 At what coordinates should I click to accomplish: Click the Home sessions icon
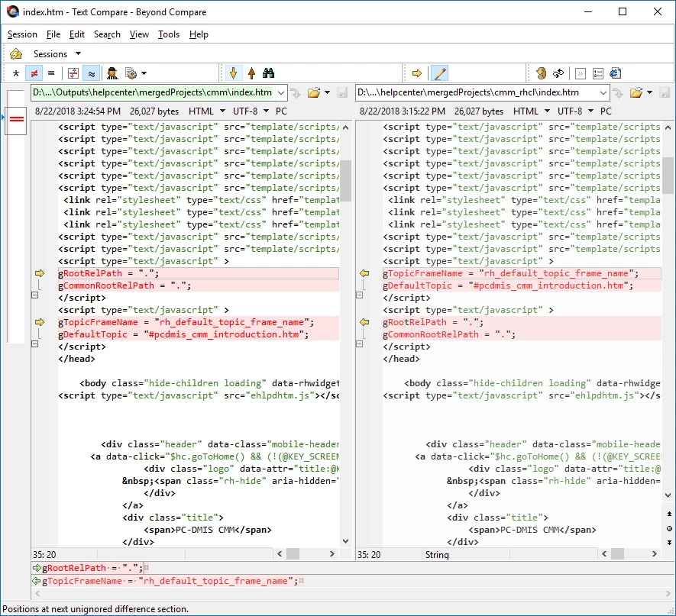(x=16, y=54)
